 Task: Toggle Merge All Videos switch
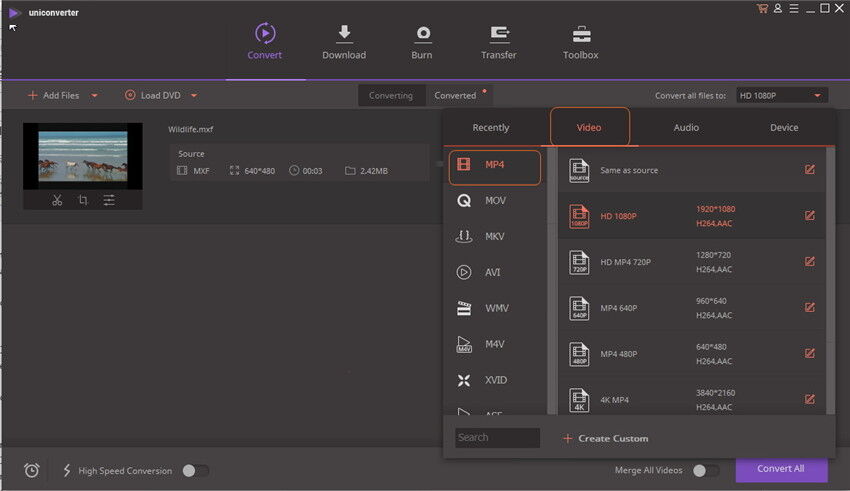706,471
